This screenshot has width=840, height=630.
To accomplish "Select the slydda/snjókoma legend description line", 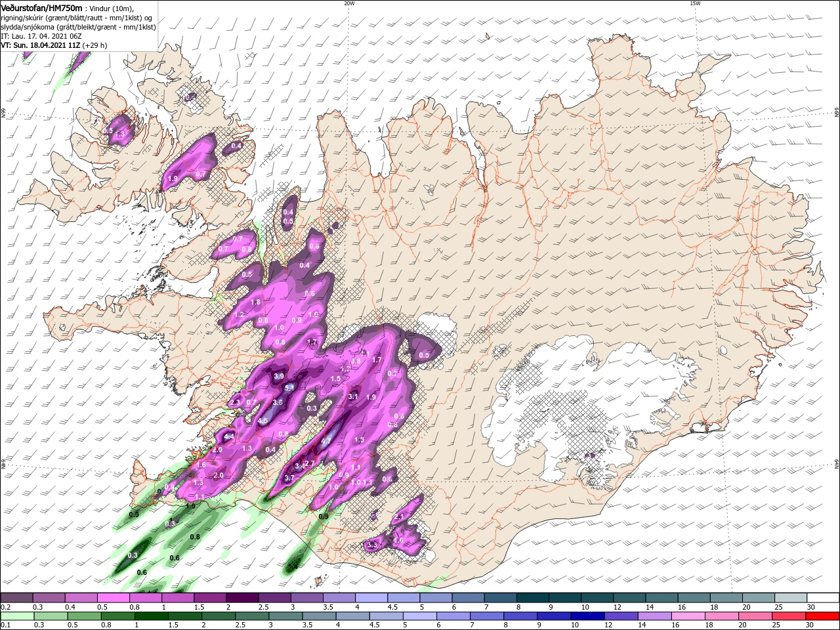I will coord(78,27).
